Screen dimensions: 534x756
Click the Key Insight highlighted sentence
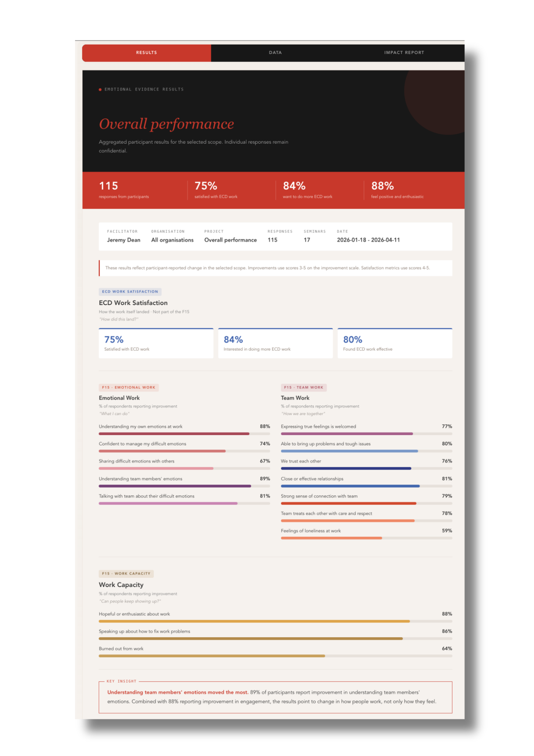tap(178, 692)
